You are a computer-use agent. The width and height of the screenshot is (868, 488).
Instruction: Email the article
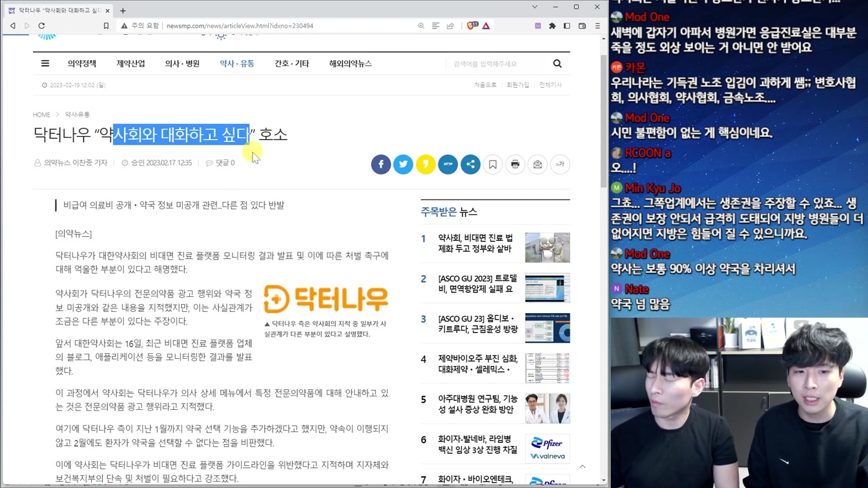click(x=537, y=164)
